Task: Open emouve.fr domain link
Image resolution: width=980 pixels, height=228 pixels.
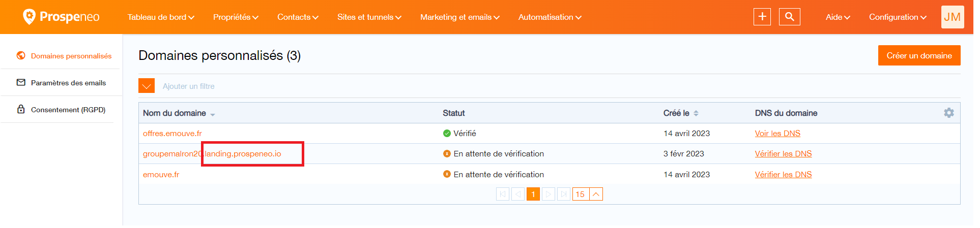Action: pos(161,174)
